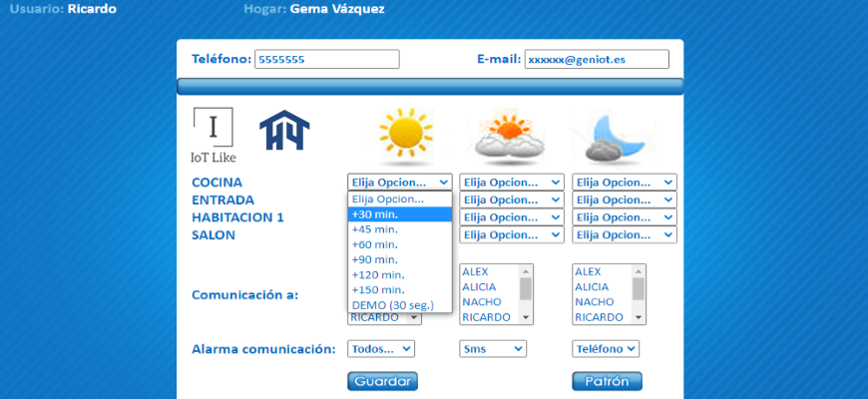Viewport: 868px width, 399px height.
Task: Open ENTRADA cloudy-column dropdown
Action: click(x=512, y=199)
